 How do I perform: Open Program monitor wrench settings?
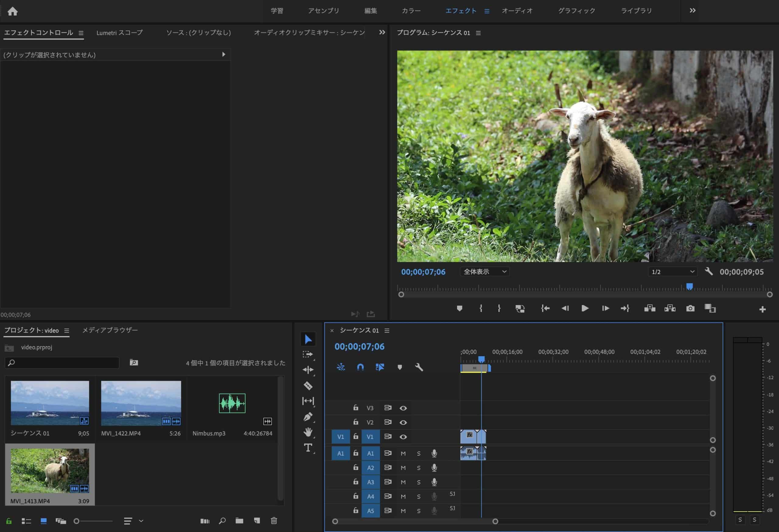pos(709,271)
